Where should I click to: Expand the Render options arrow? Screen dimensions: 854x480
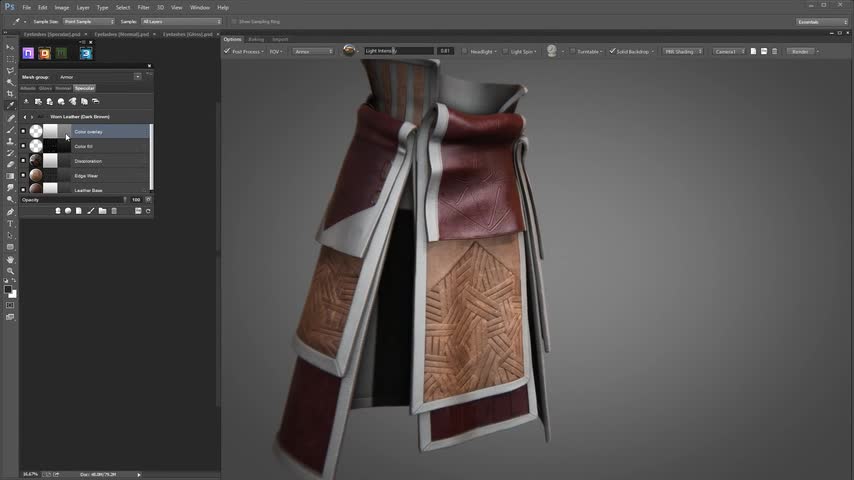(x=818, y=51)
